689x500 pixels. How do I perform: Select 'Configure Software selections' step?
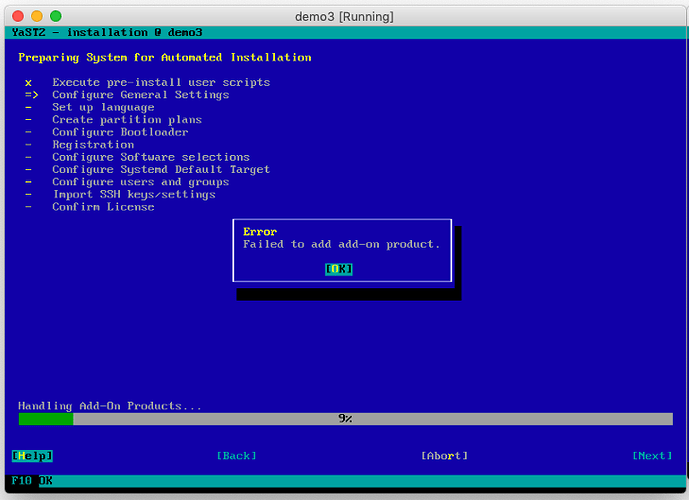[151, 157]
